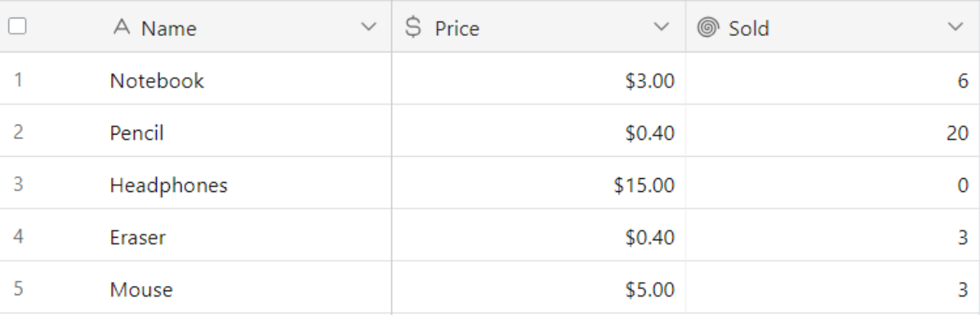Select the Price column header label
The height and width of the screenshot is (315, 980).
[x=457, y=28]
